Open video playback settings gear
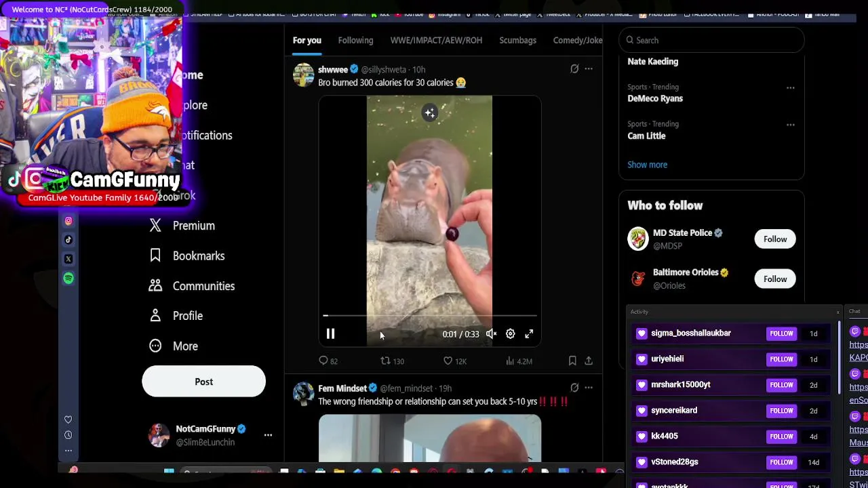The width and height of the screenshot is (868, 488). click(x=510, y=333)
